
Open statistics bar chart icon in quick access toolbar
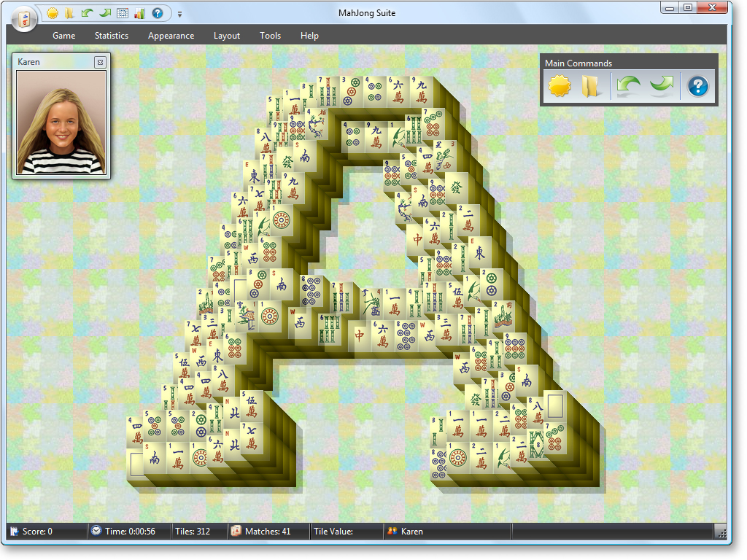(139, 13)
